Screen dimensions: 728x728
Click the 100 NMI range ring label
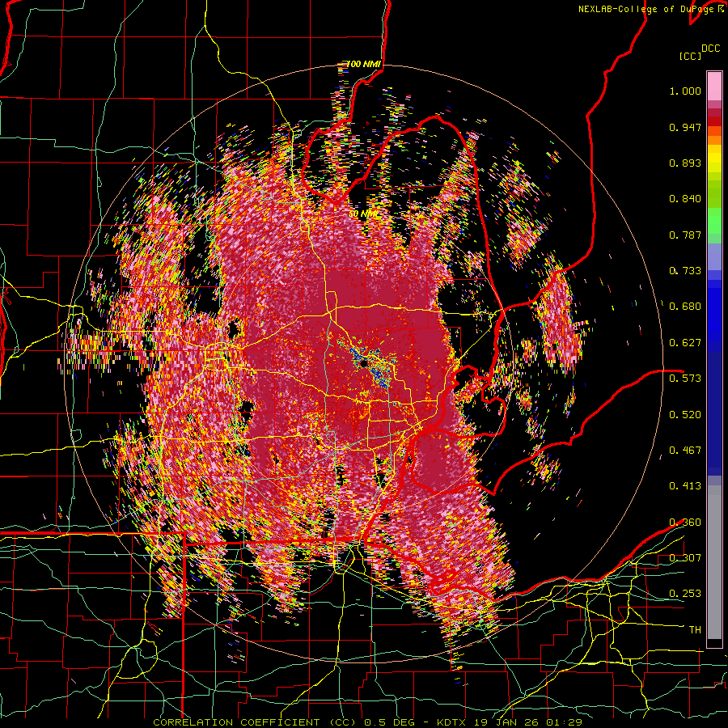click(x=364, y=64)
